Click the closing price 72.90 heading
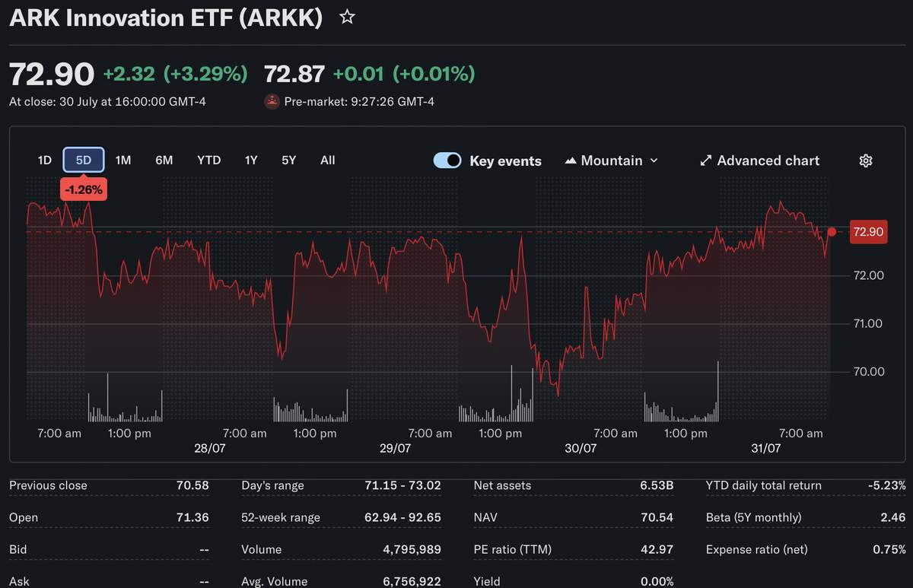This screenshot has height=588, width=913. pyautogui.click(x=52, y=74)
